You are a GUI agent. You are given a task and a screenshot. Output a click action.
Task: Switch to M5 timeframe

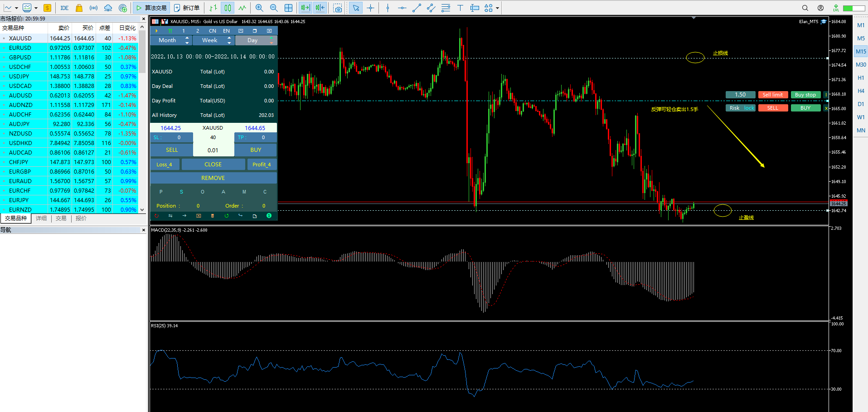[861, 39]
